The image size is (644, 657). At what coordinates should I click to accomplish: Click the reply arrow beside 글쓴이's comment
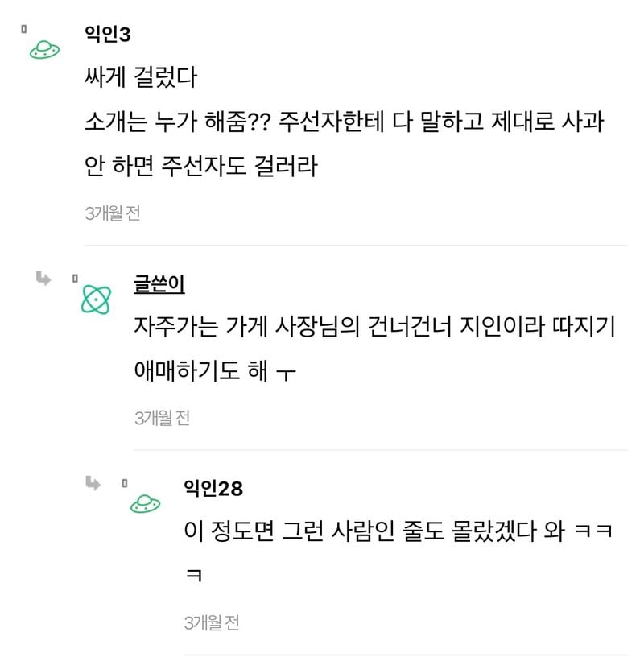pos(43,279)
